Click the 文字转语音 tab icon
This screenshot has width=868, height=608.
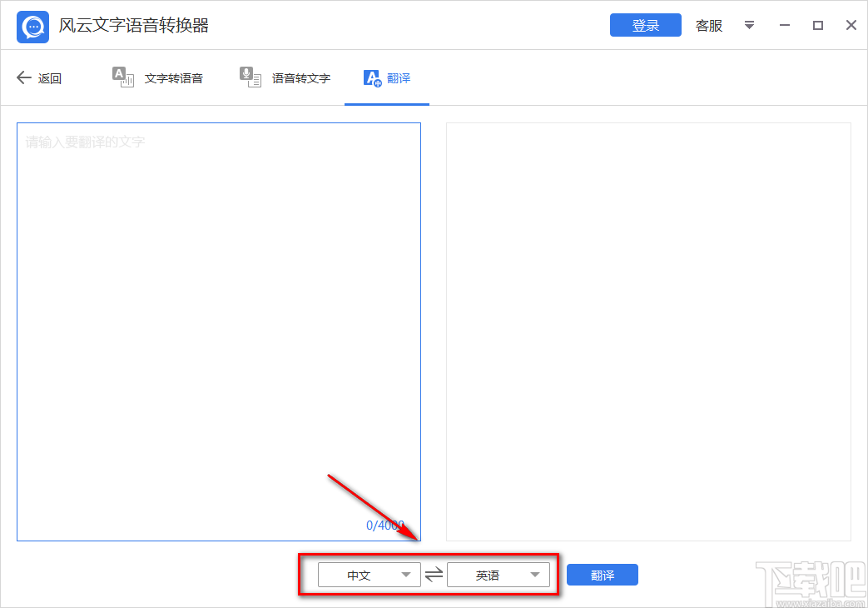click(123, 77)
